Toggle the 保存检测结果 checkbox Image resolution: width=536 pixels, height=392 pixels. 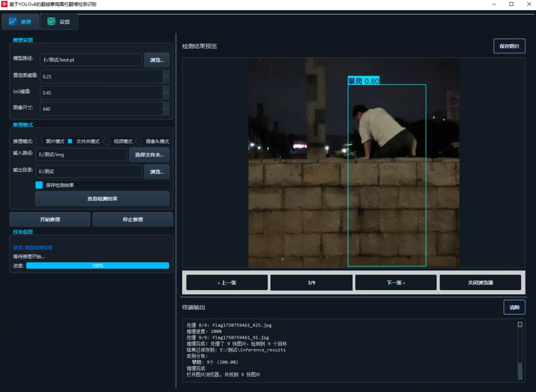[x=39, y=185]
